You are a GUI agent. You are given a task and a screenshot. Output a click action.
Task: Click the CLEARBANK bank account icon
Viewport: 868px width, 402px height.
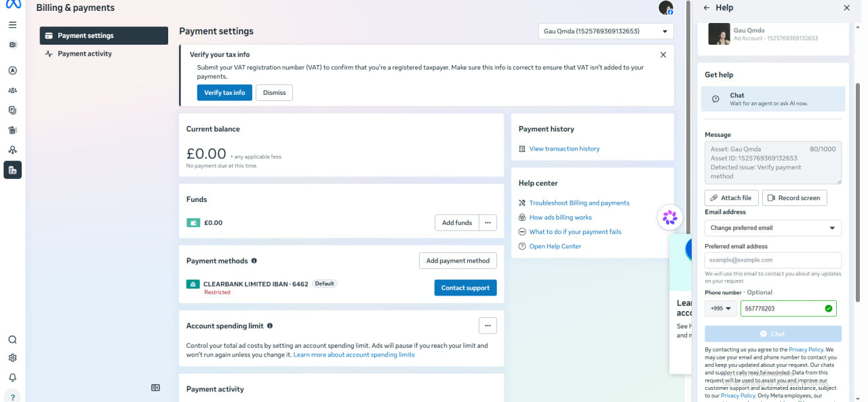point(193,284)
